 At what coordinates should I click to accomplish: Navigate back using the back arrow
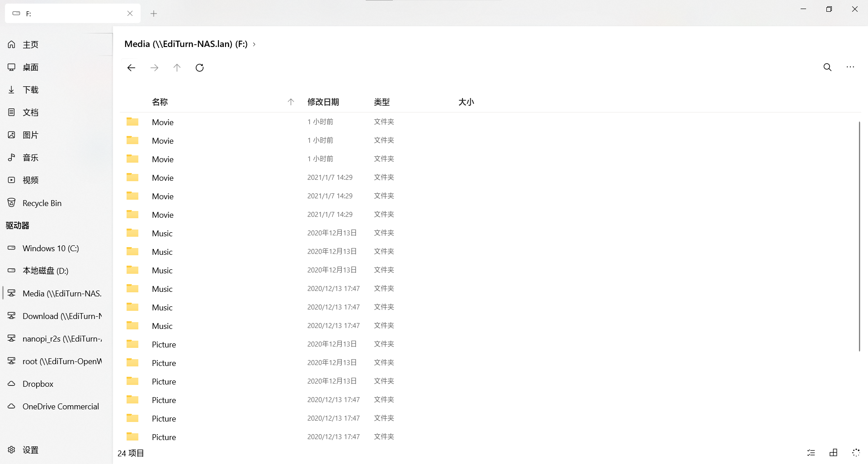coord(131,68)
